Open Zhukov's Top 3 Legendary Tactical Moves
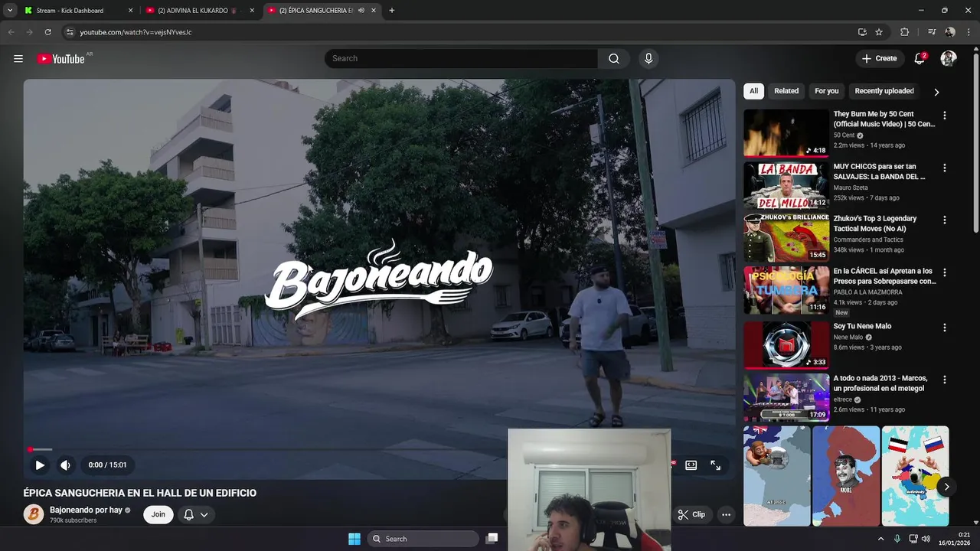Screen dimensions: 980x551 pos(875,223)
